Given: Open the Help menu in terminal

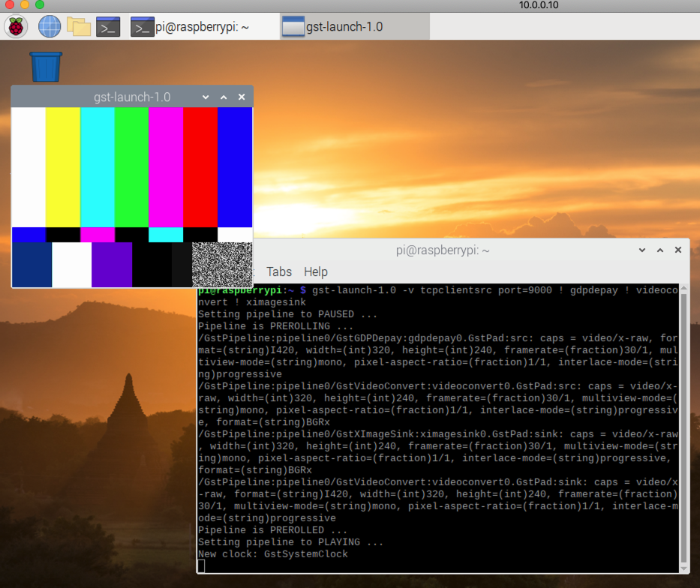Looking at the screenshot, I should pos(316,271).
